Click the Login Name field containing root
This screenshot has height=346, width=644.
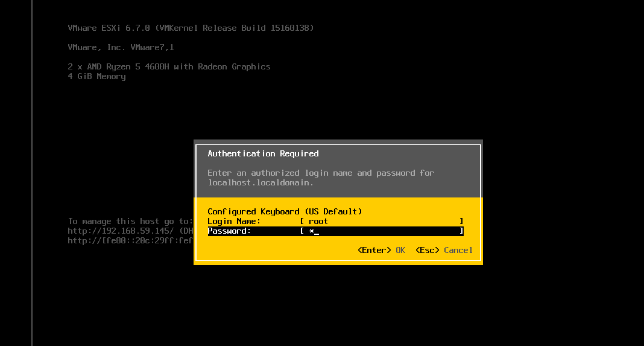click(x=382, y=222)
